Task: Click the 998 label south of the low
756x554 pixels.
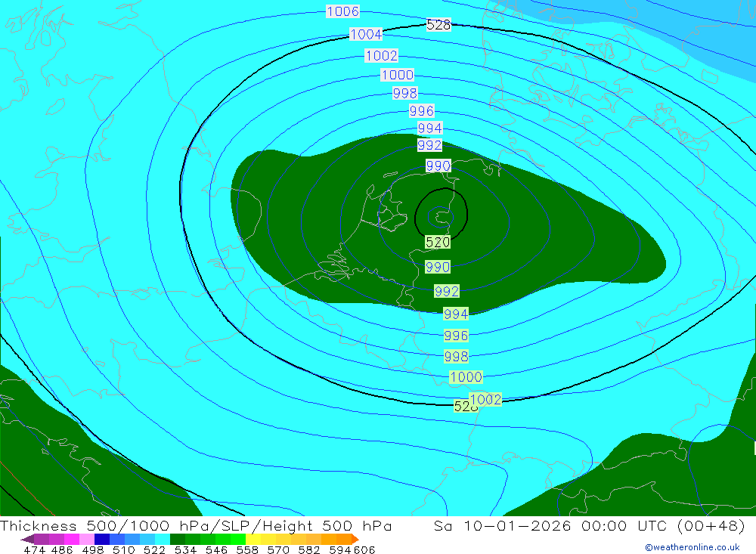Action: pos(456,356)
